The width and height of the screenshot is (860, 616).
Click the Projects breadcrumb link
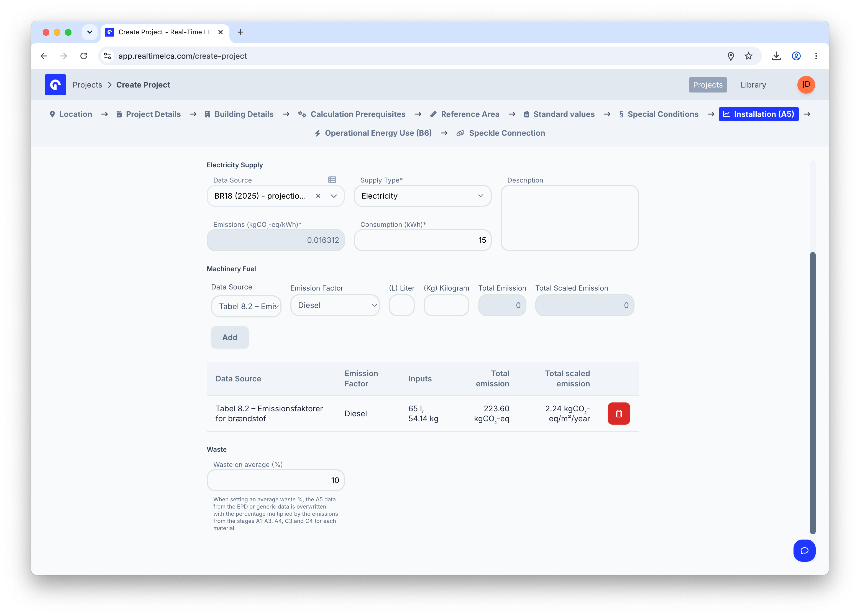pos(87,84)
